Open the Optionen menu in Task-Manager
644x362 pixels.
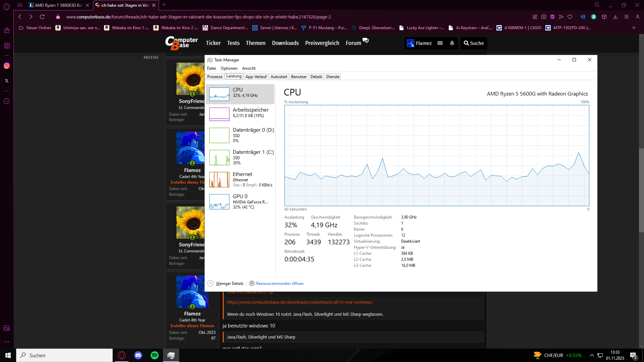point(229,68)
